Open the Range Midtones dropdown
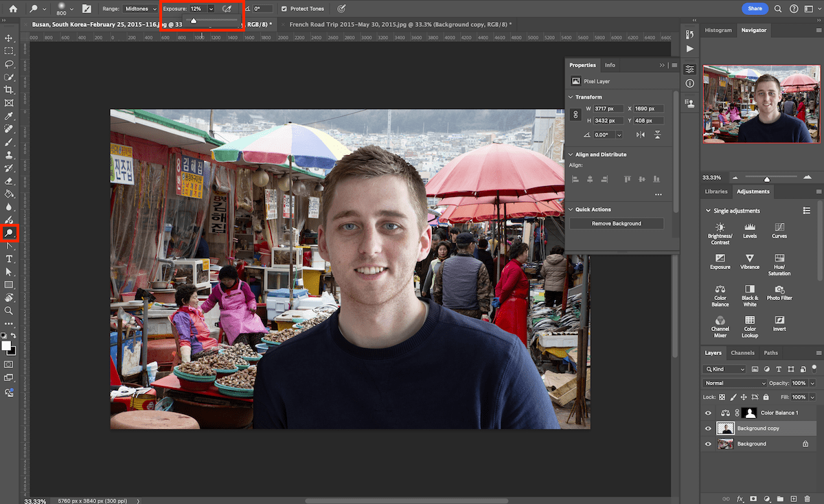Viewport: 824px width, 504px height. coord(139,9)
